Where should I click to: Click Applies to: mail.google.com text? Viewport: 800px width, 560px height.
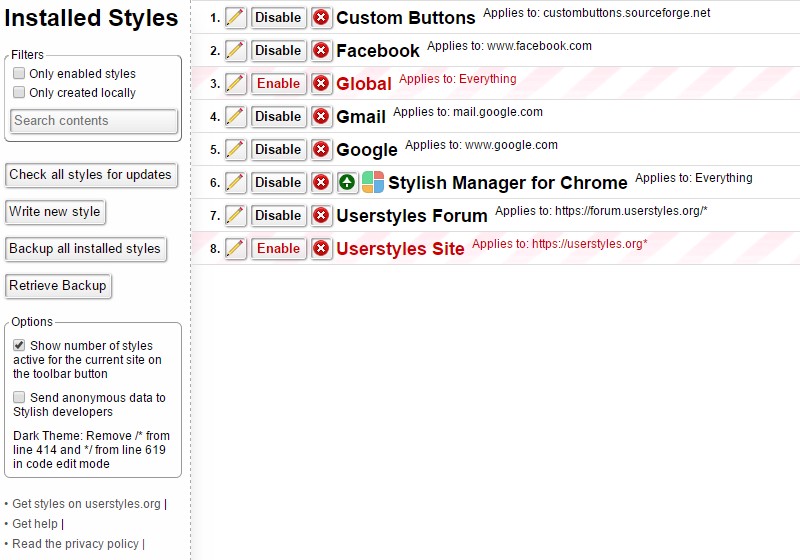468,112
